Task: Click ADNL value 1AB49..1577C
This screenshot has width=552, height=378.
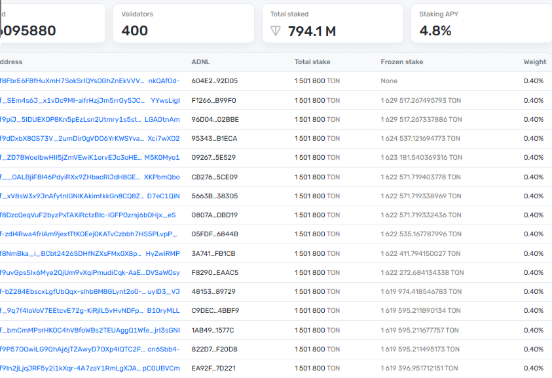Action: pos(213,330)
